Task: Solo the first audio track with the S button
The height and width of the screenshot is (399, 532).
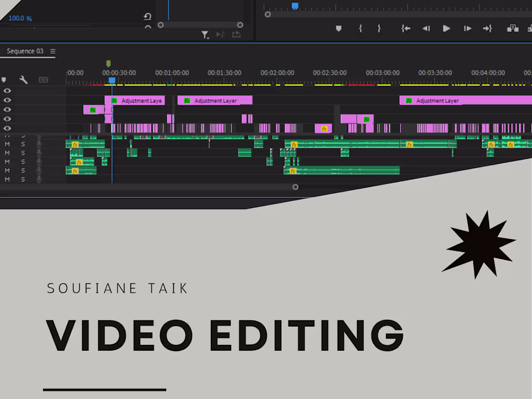Action: click(23, 143)
